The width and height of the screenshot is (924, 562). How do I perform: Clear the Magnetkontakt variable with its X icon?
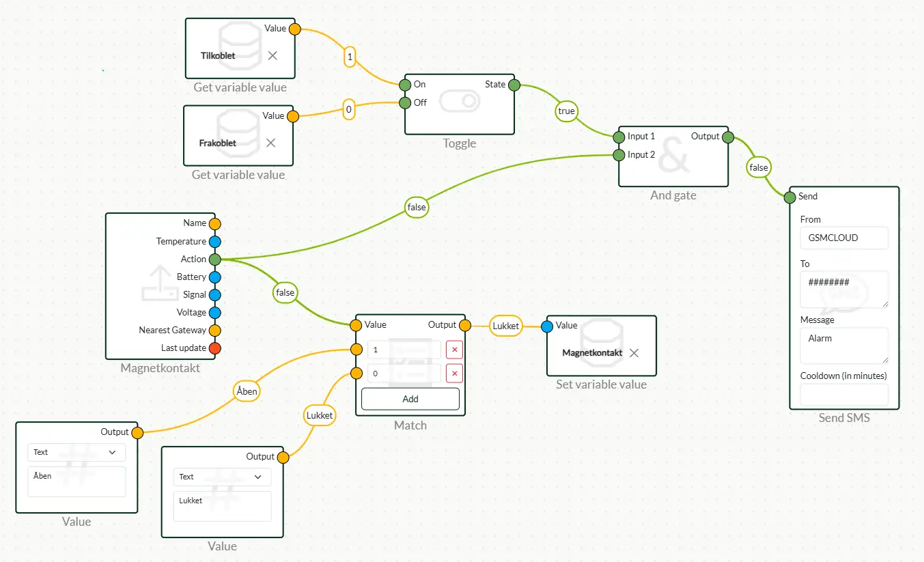click(634, 353)
